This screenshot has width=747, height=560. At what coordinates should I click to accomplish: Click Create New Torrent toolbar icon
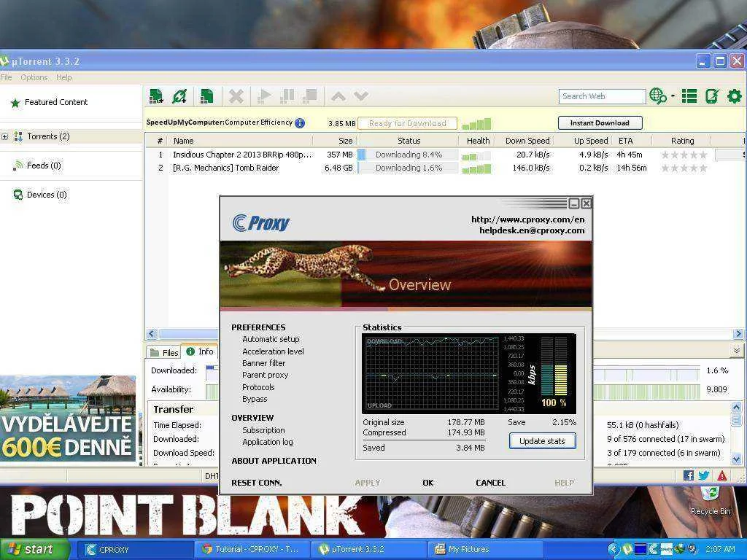206,96
